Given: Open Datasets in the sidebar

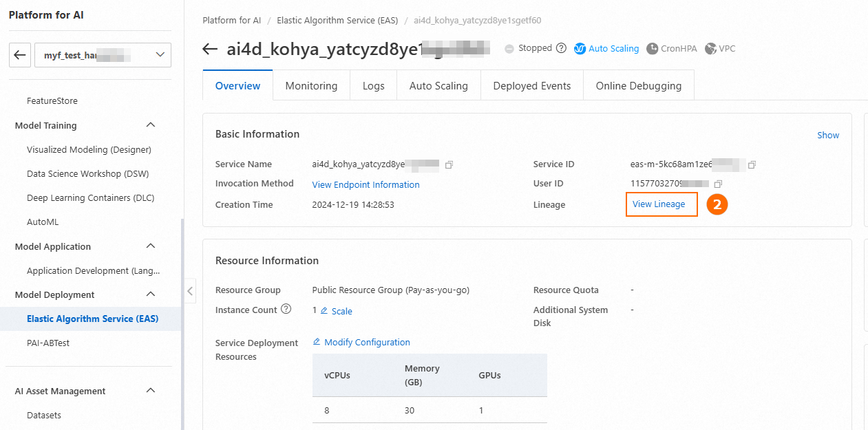Looking at the screenshot, I should click(x=44, y=416).
